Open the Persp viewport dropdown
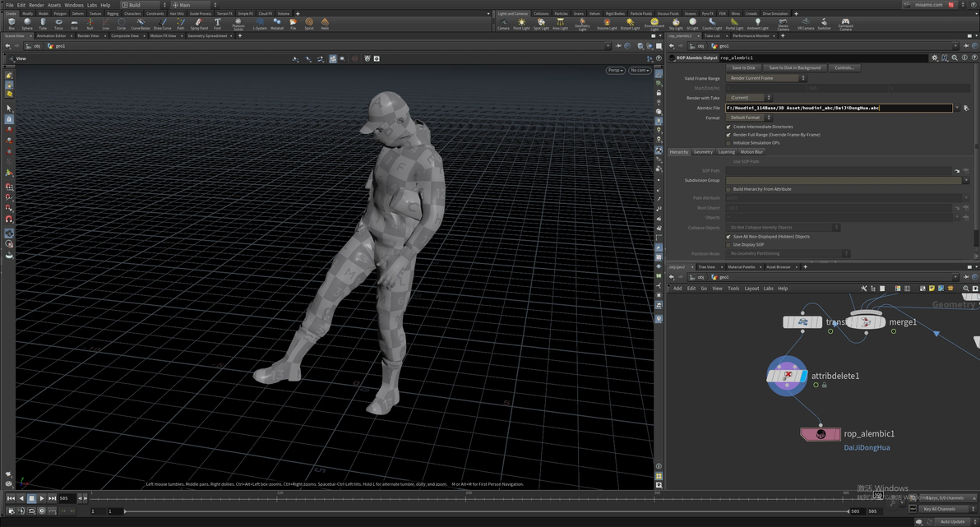The width and height of the screenshot is (980, 527). pyautogui.click(x=615, y=71)
